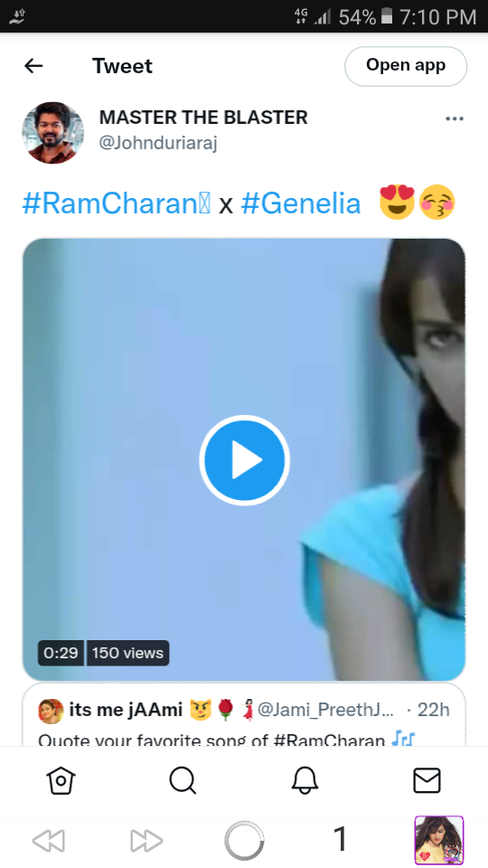The height and width of the screenshot is (868, 488).
Task: Tap the 150 views label on video
Action: pos(127,653)
